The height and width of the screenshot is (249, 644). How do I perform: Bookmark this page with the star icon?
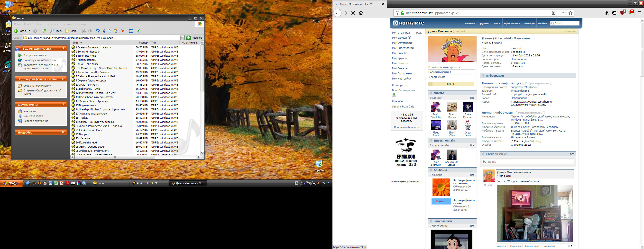570,13
